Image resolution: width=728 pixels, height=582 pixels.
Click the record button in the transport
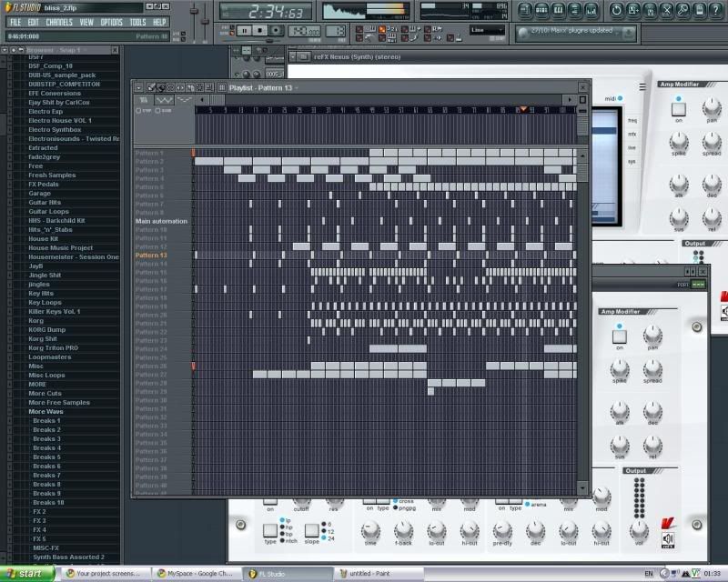pyautogui.click(x=276, y=30)
